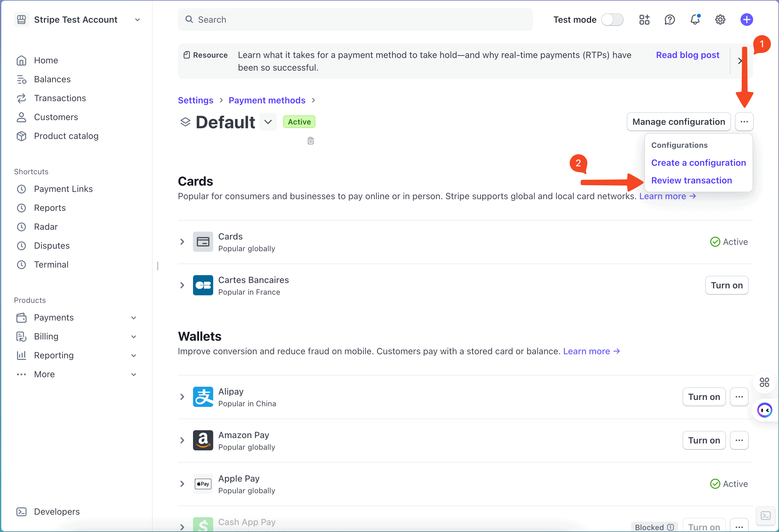This screenshot has width=779, height=532.
Task: Click the Alipay logo icon
Action: (203, 397)
